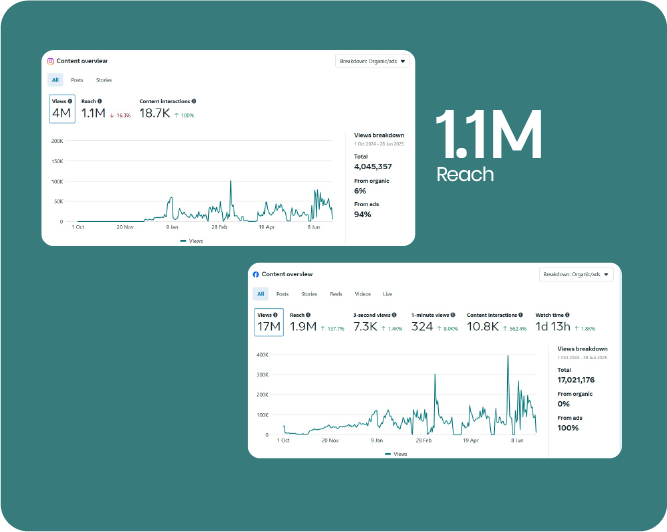The height and width of the screenshot is (532, 667).
Task: Switch to Stories tab in Instagram panel
Action: click(x=104, y=80)
